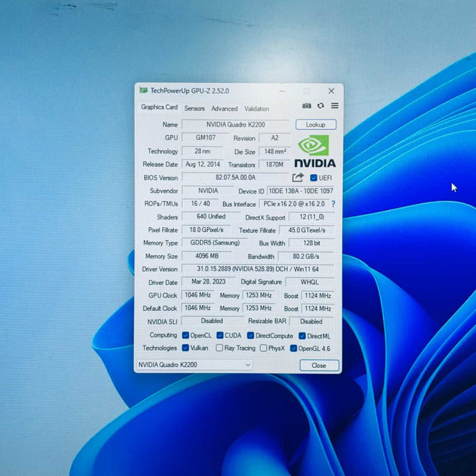The width and height of the screenshot is (476, 476).
Task: Click the Revision field A2
Action: (x=275, y=138)
